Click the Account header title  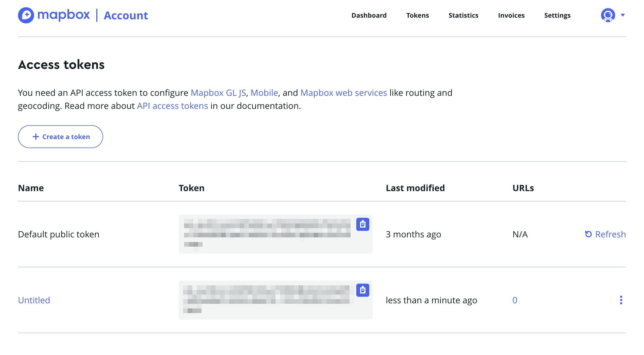click(x=126, y=16)
